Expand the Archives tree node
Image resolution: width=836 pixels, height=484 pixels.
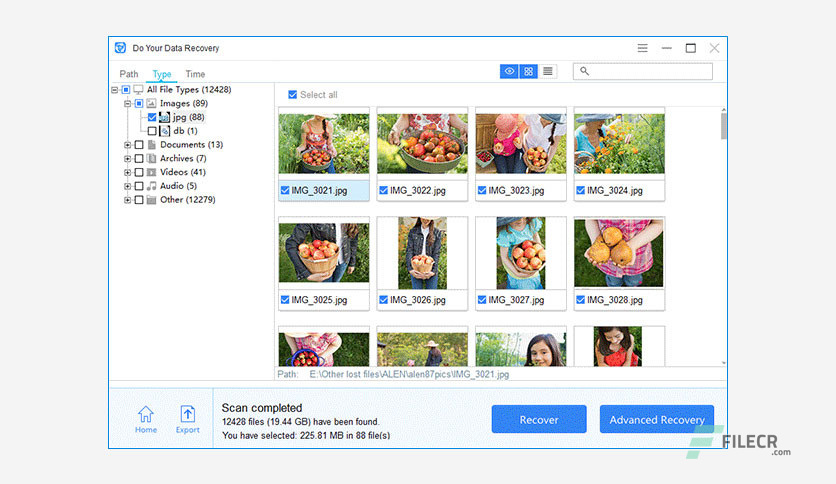click(x=127, y=159)
